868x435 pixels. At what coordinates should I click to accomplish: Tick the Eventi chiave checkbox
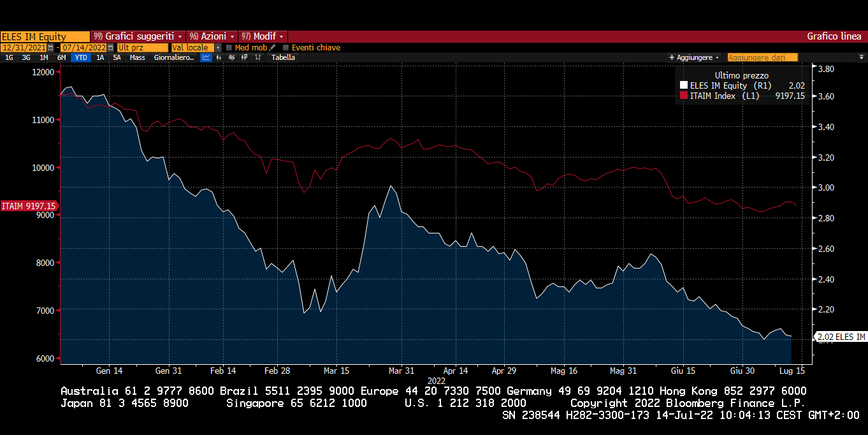[x=286, y=48]
